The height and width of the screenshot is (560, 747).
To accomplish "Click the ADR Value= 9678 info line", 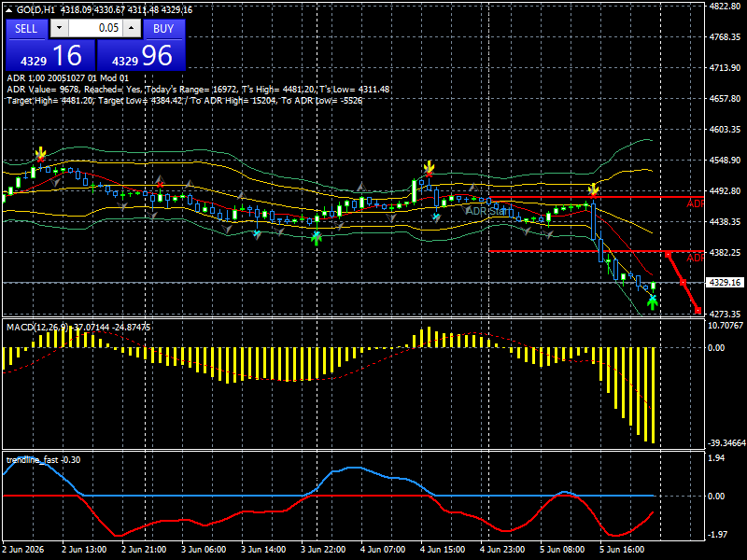I will [x=198, y=89].
